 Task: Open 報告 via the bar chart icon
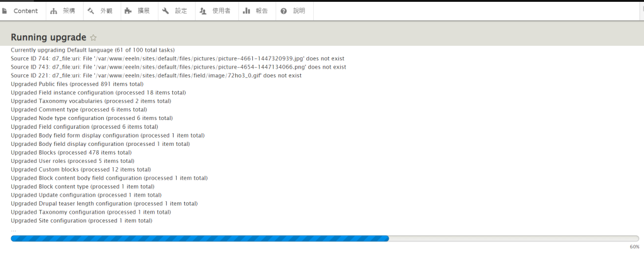click(247, 11)
